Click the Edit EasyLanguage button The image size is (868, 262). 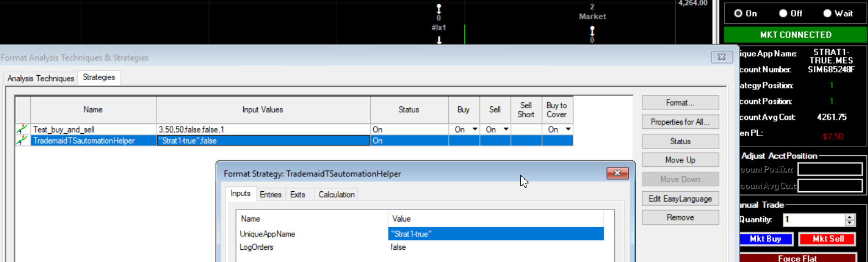point(680,199)
